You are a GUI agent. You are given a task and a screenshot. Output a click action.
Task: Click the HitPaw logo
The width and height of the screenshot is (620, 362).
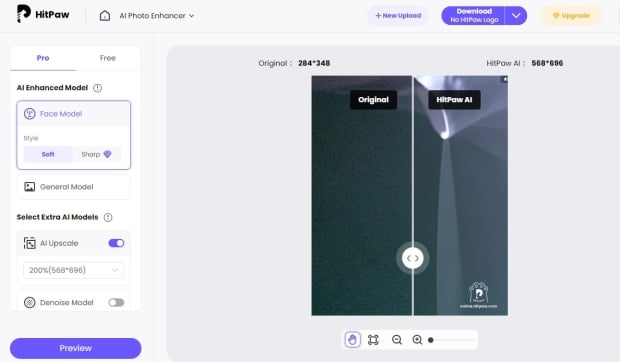coord(43,14)
